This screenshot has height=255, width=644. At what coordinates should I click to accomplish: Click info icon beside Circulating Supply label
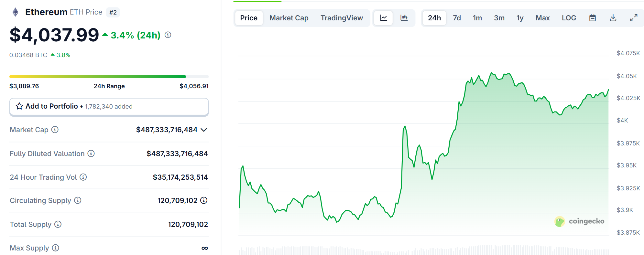click(x=78, y=200)
